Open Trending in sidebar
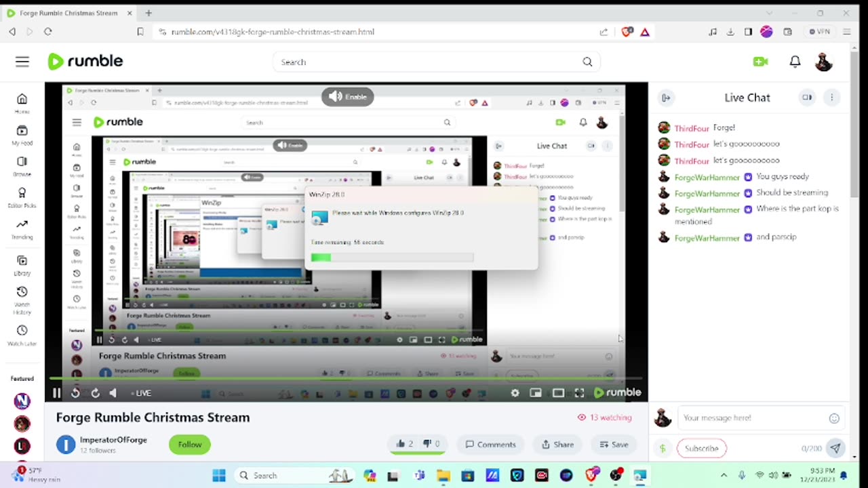 point(22,230)
